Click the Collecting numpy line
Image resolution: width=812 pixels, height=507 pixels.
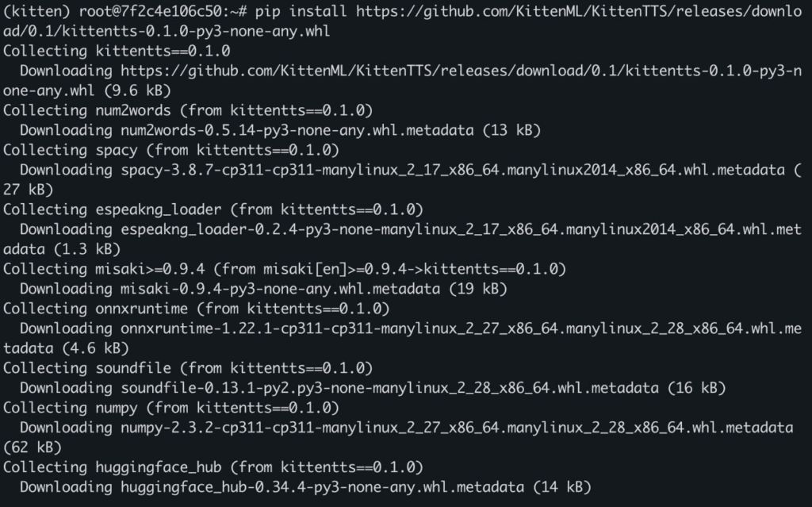[x=171, y=408]
